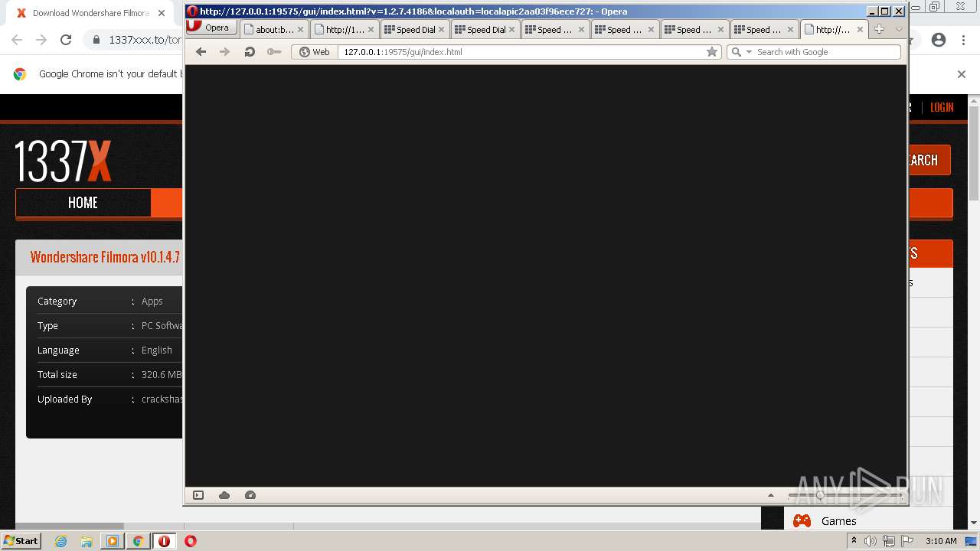The image size is (980, 551).
Task: Open Games category in sidebar
Action: (x=838, y=521)
